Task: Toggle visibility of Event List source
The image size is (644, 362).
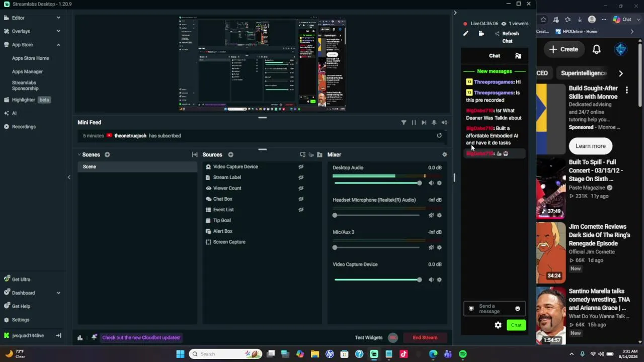Action: pyautogui.click(x=301, y=210)
